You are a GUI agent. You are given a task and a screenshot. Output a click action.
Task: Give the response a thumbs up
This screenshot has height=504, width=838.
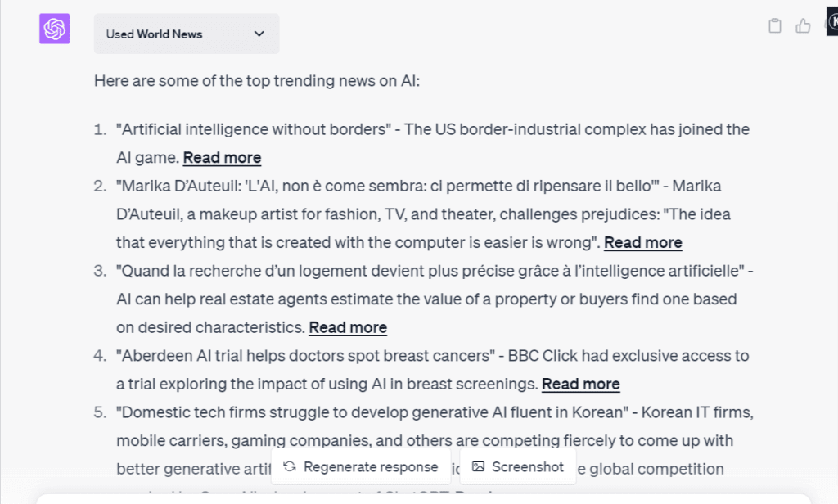(x=803, y=25)
